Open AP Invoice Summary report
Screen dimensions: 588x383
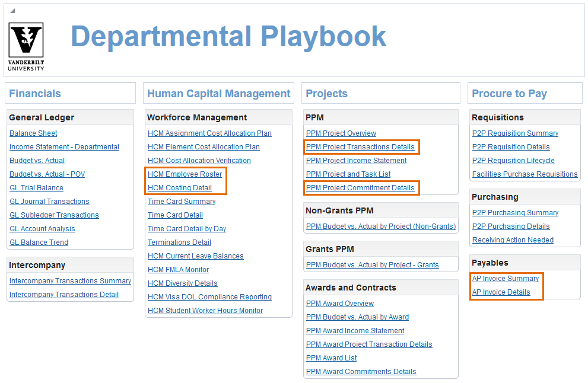506,279
